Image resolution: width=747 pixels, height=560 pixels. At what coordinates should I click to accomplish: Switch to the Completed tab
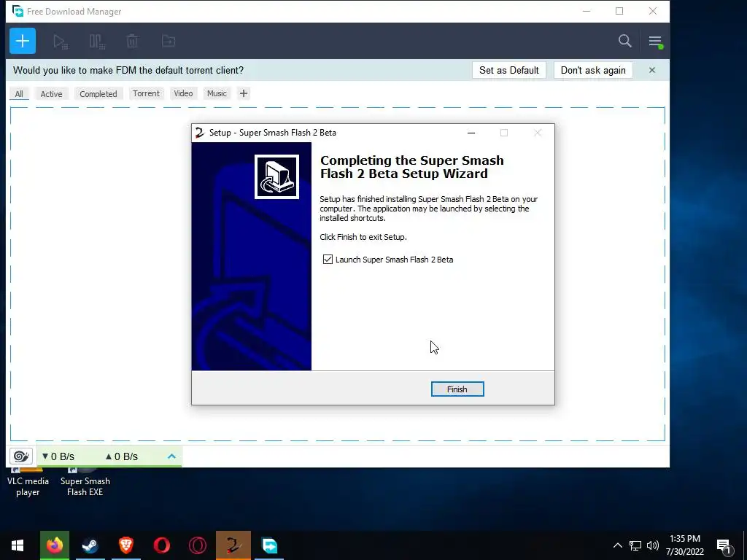(98, 94)
